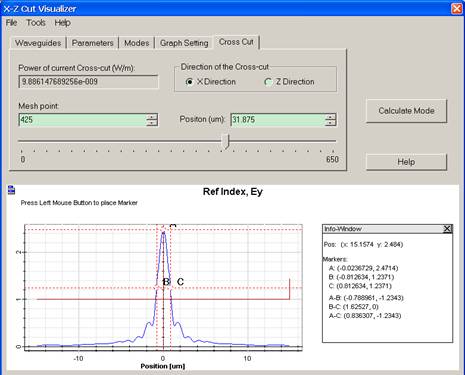Switch to the Parameters tab

coord(93,43)
